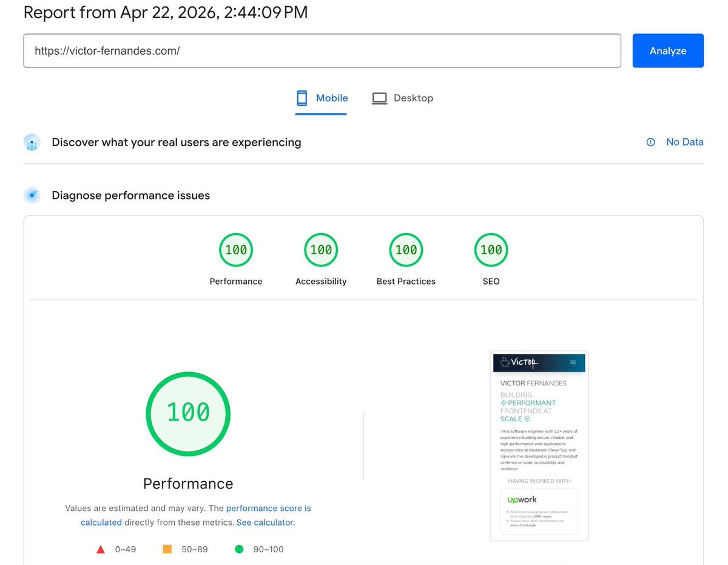The width and height of the screenshot is (728, 565).
Task: Click the mobile phone icon
Action: (302, 98)
